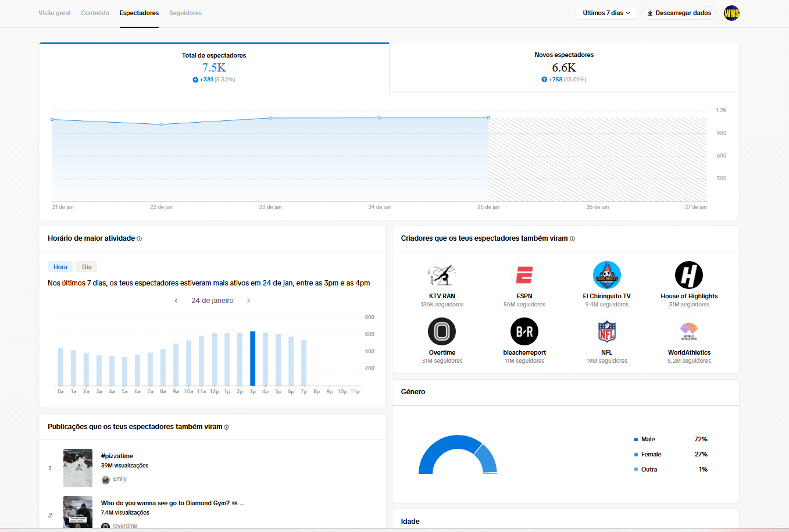Select the Novos espectadores metric card

[563, 67]
